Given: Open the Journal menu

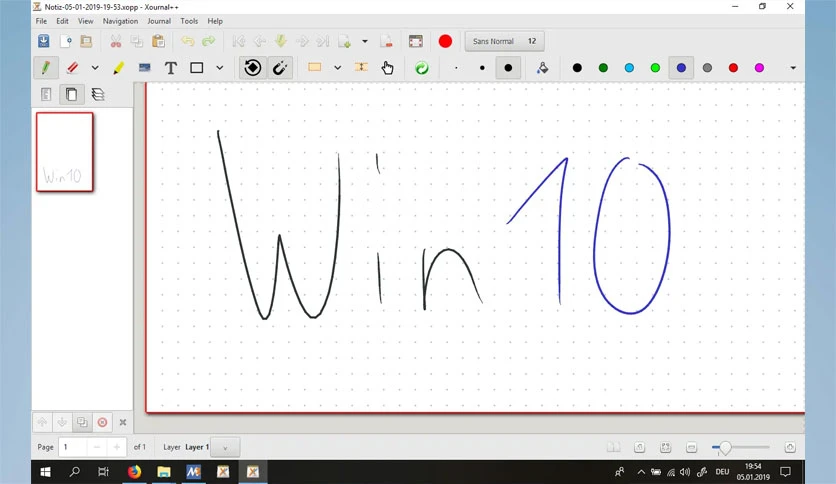Looking at the screenshot, I should [x=159, y=21].
